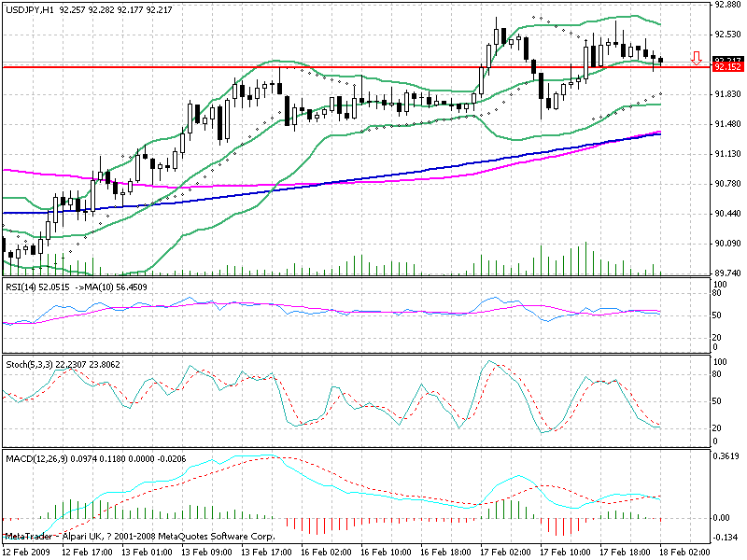This screenshot has height=560, width=747.
Task: Click the 80 level on RSI scale
Action: (717, 293)
